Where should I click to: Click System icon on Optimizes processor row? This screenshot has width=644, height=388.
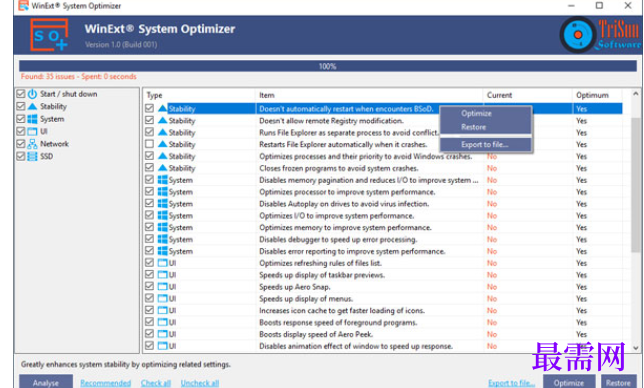pyautogui.click(x=163, y=192)
